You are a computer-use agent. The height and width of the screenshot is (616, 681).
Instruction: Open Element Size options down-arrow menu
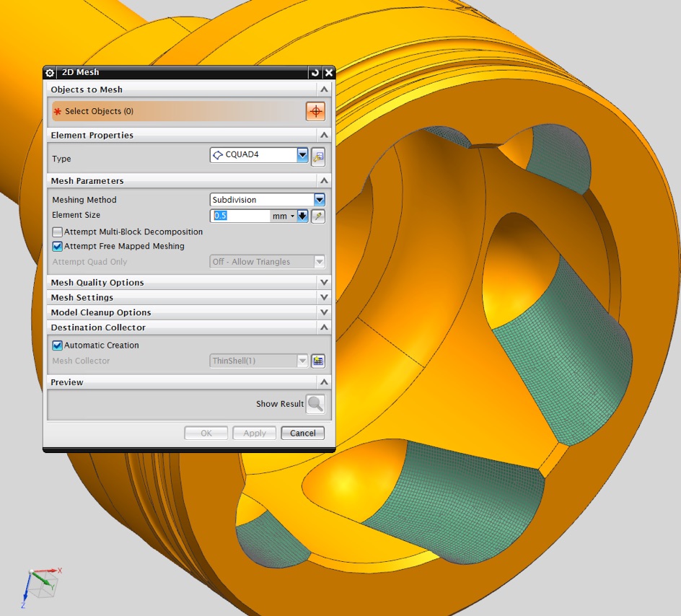(x=303, y=216)
